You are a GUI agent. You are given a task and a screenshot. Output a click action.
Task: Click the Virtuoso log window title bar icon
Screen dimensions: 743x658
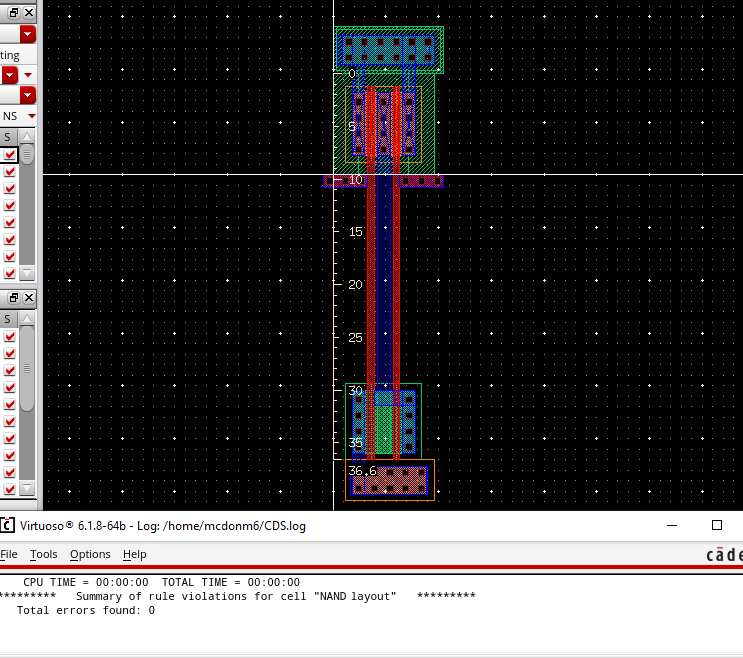tap(7, 525)
